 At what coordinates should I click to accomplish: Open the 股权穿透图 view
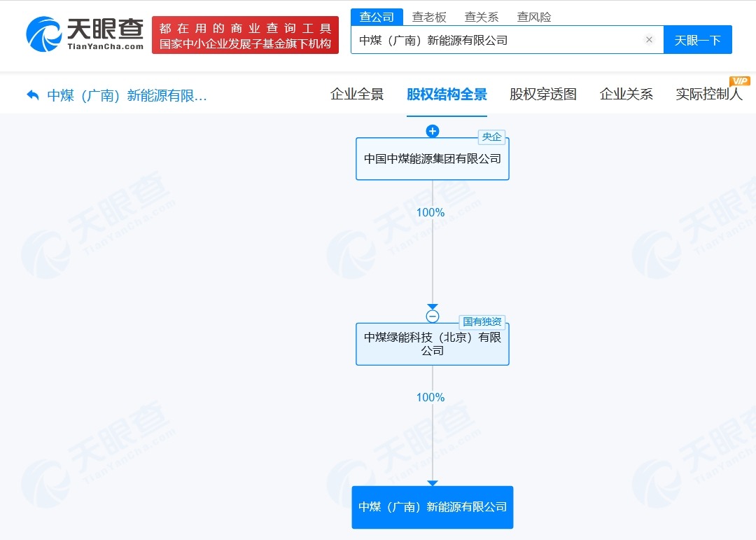[x=542, y=94]
